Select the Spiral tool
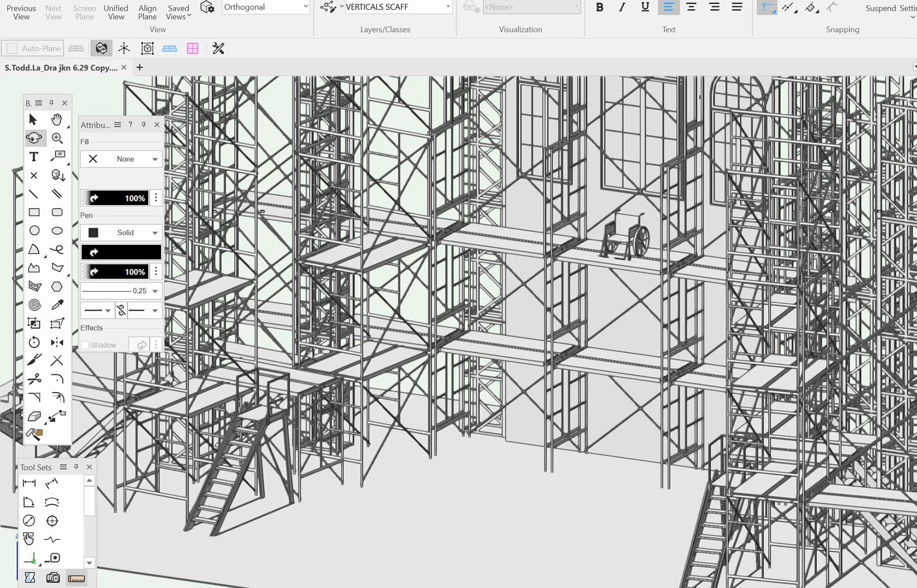917x588 pixels. [34, 305]
